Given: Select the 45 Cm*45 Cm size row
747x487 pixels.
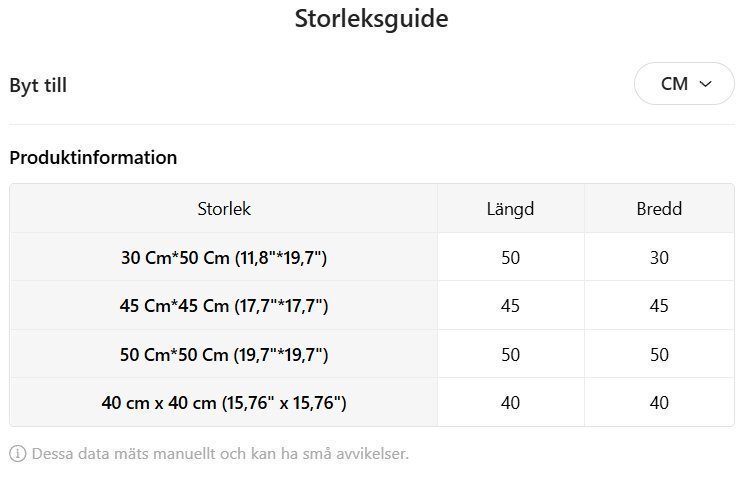Looking at the screenshot, I should (x=224, y=306).
